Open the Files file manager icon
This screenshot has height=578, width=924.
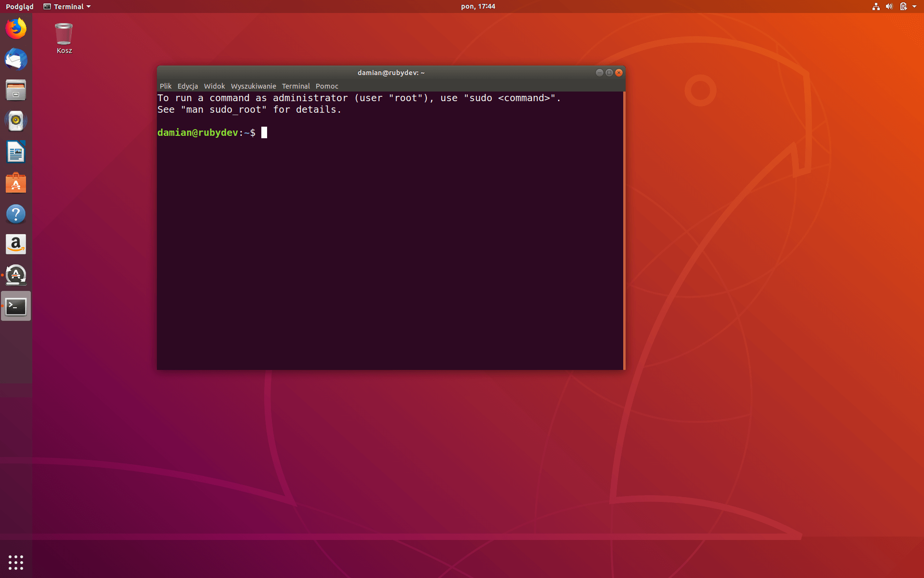pyautogui.click(x=16, y=91)
